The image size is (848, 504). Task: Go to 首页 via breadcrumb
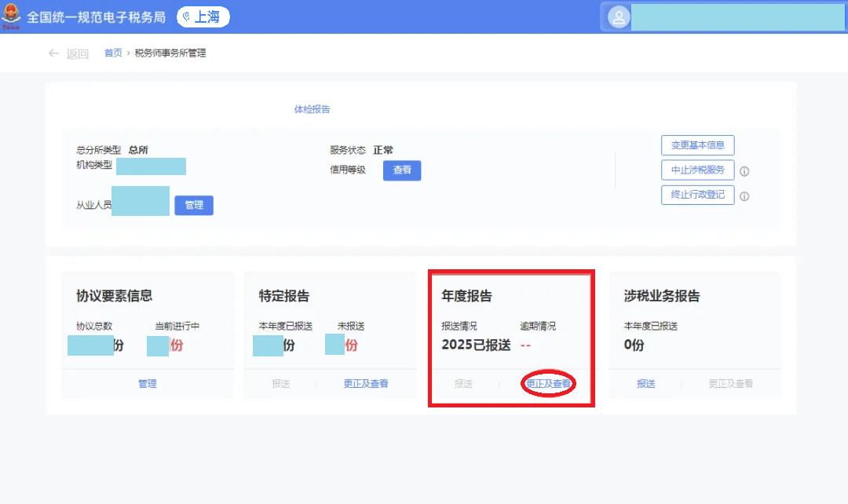click(113, 53)
